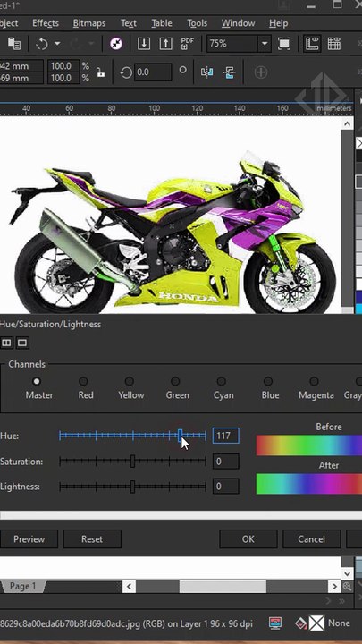The image size is (362, 644).
Task: Click the zoom navigator icon beside horizontal scrollbar
Action: tap(347, 587)
